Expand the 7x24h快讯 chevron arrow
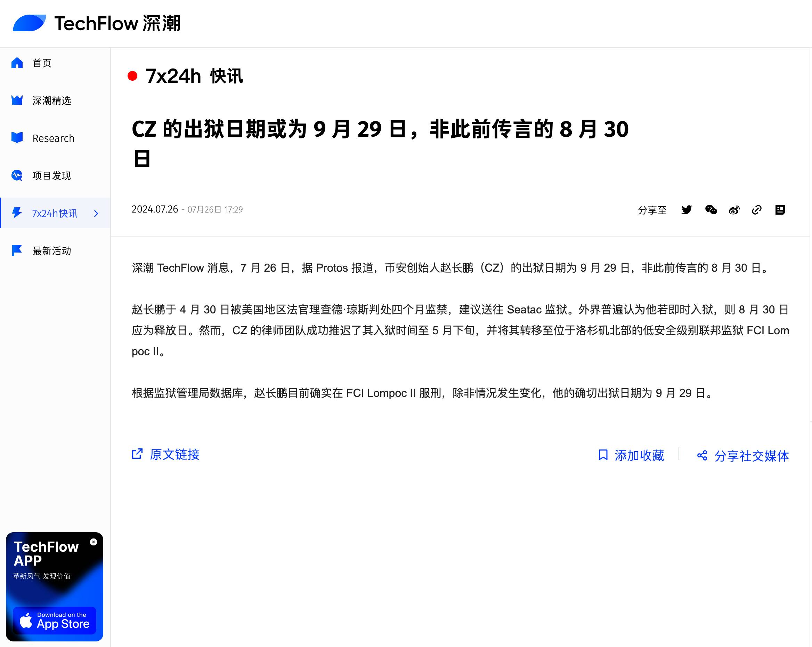This screenshot has height=647, width=812. pos(96,214)
